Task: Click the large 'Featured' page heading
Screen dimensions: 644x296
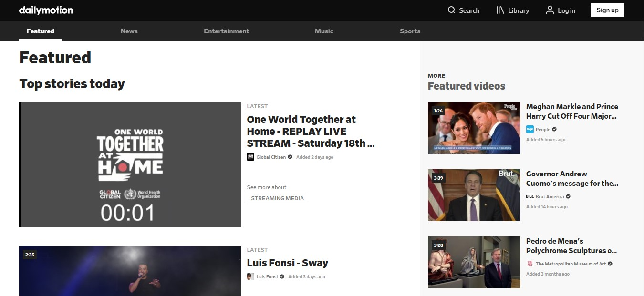Action: (55, 58)
